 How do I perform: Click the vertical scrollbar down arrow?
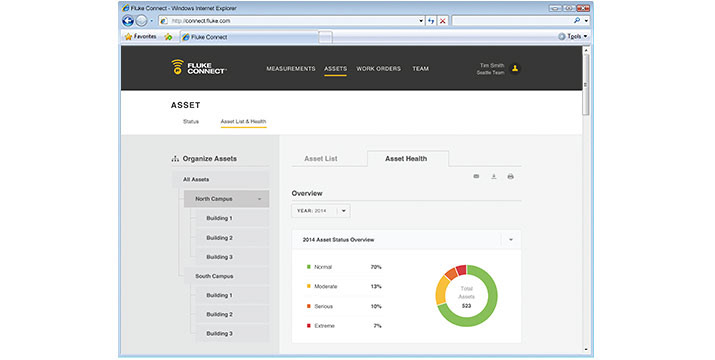586,350
